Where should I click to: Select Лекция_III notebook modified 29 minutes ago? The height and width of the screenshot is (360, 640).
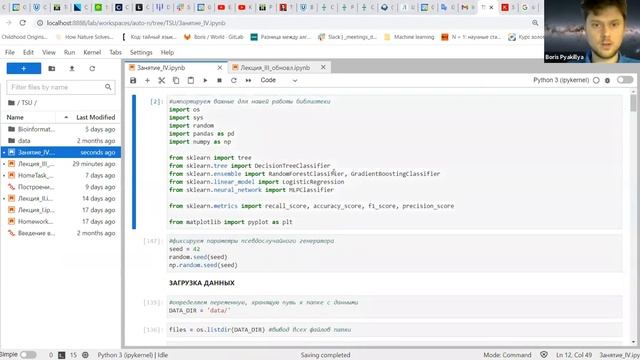point(61,164)
